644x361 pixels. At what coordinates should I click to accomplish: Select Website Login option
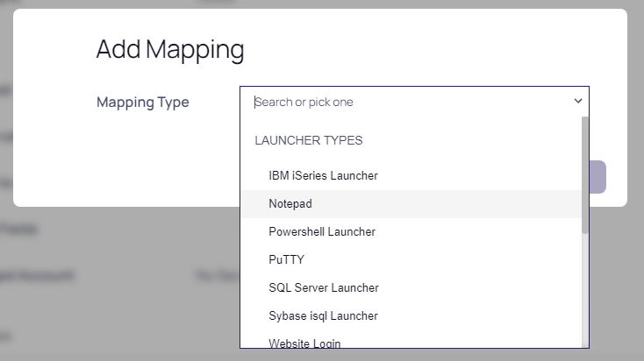411,341
